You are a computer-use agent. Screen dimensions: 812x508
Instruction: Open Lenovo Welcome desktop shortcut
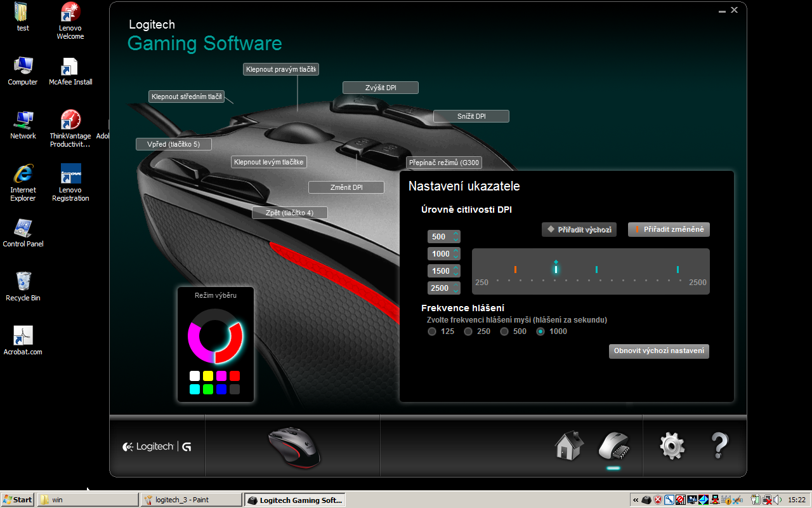pos(70,21)
